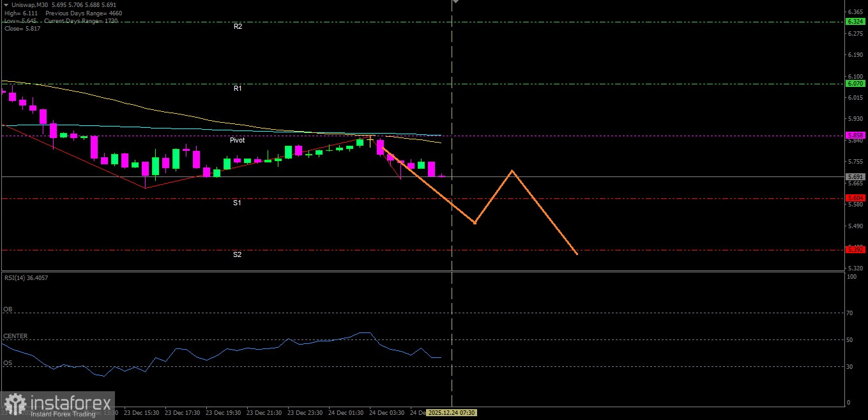Click the CENTER level label in RSI panel
This screenshot has width=868, height=420.
[x=15, y=336]
